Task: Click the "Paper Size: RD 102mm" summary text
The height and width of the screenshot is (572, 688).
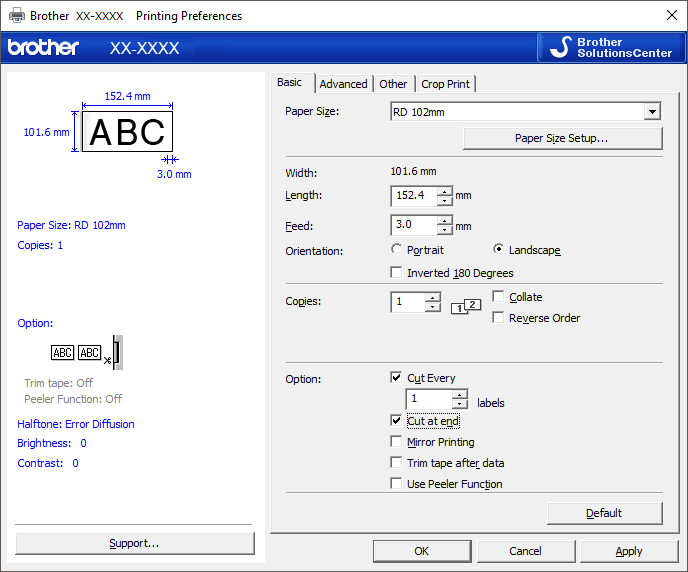Action: tap(71, 225)
